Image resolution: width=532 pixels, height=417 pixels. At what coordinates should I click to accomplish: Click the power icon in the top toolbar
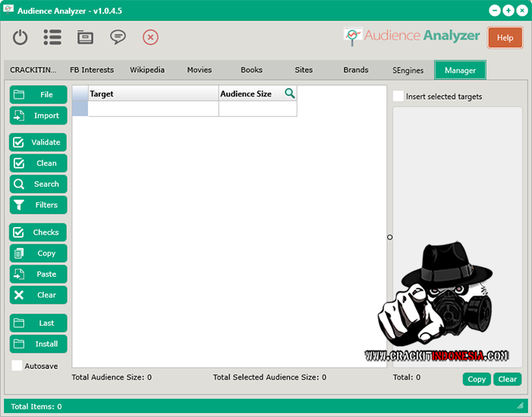tap(20, 37)
